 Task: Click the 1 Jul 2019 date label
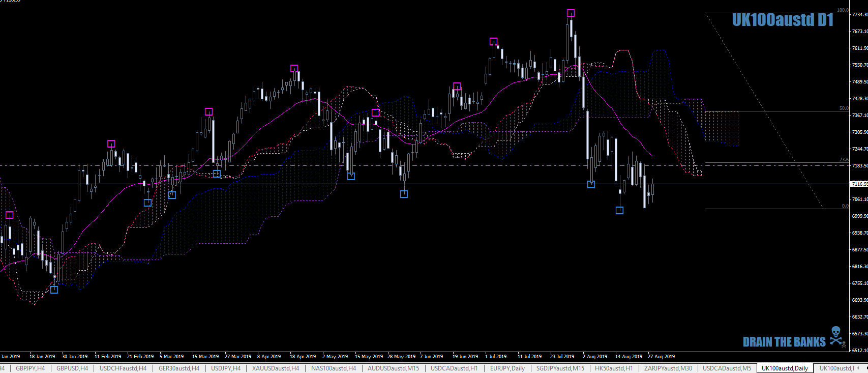(496, 357)
